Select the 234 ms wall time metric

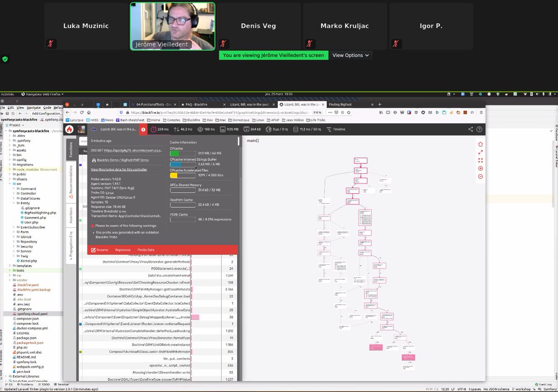[x=160, y=130]
